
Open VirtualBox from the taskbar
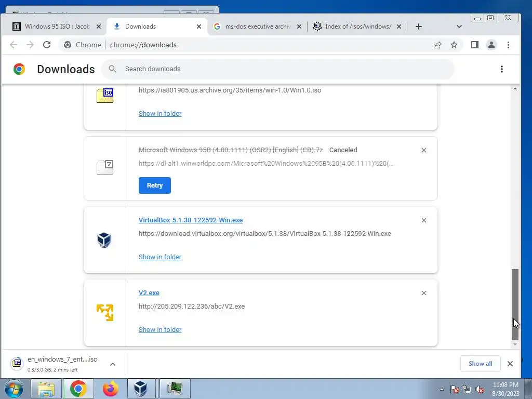point(141,389)
